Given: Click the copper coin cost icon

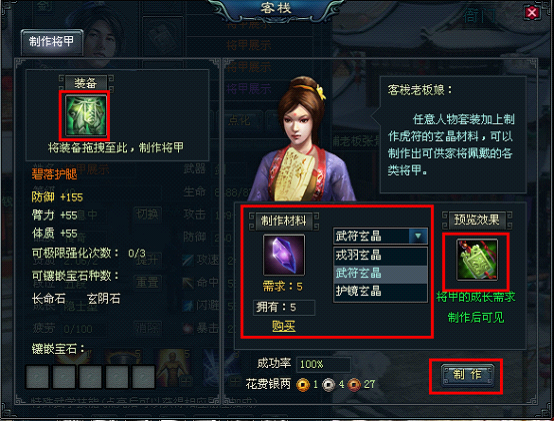Looking at the screenshot, I should coord(354,385).
